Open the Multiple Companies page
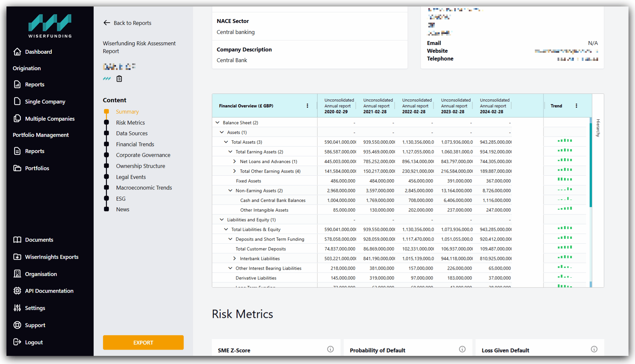The height and width of the screenshot is (364, 635). coord(44,119)
